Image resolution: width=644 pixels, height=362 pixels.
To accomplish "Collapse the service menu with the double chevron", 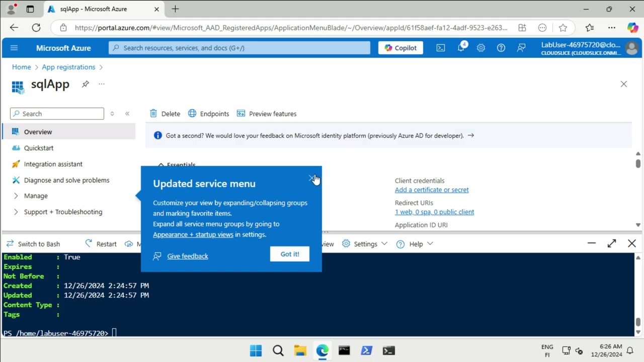I will click(127, 114).
